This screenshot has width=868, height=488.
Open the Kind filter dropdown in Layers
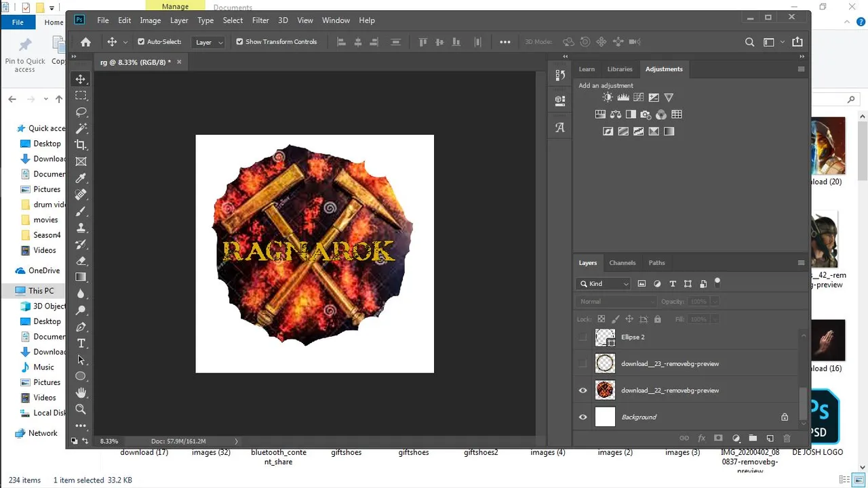coord(604,284)
